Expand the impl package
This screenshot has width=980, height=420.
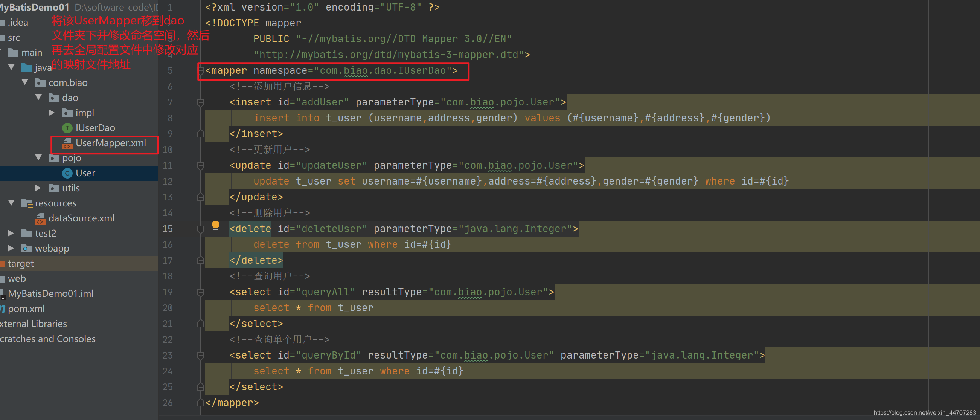pos(52,113)
